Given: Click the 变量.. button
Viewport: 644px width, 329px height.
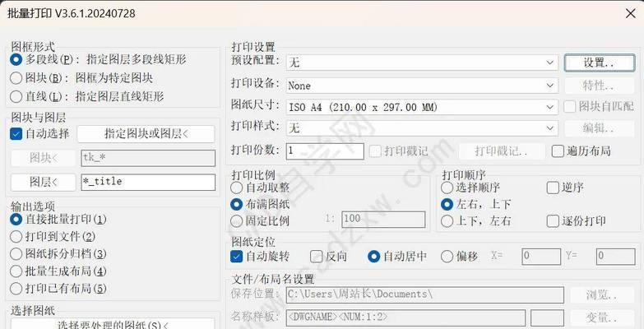Looking at the screenshot, I should point(602,318).
